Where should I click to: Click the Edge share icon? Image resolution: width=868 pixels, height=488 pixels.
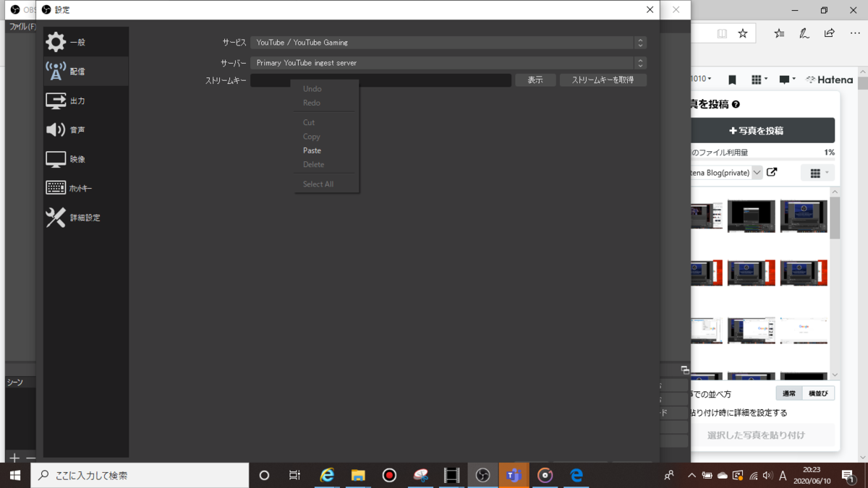coord(830,33)
